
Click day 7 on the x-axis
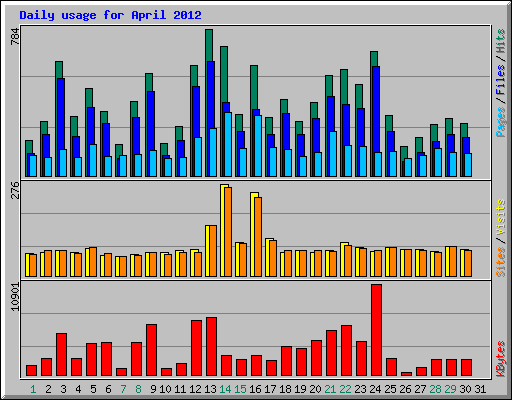tap(123, 389)
